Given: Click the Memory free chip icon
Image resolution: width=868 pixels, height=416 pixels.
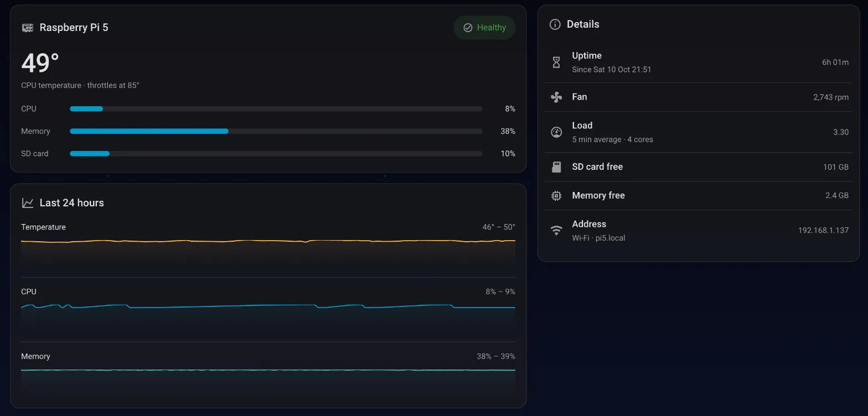Looking at the screenshot, I should point(556,196).
